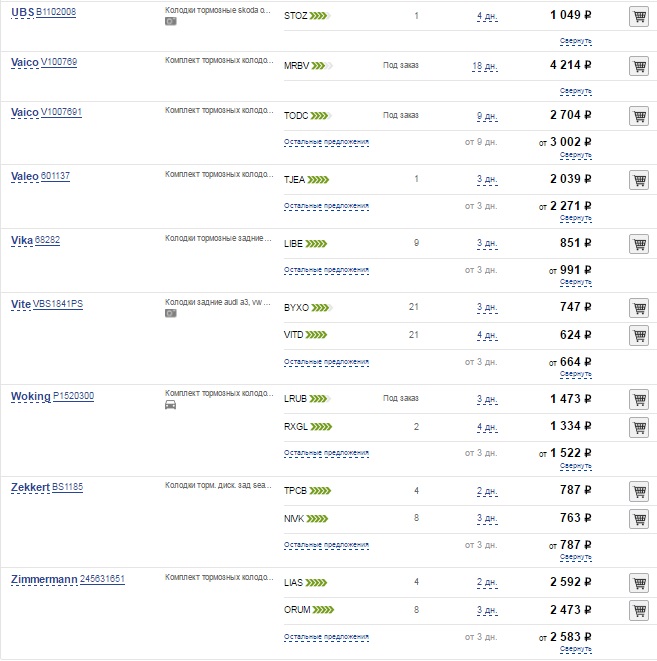Click the car applicability icon under Woking description

[x=170, y=405]
